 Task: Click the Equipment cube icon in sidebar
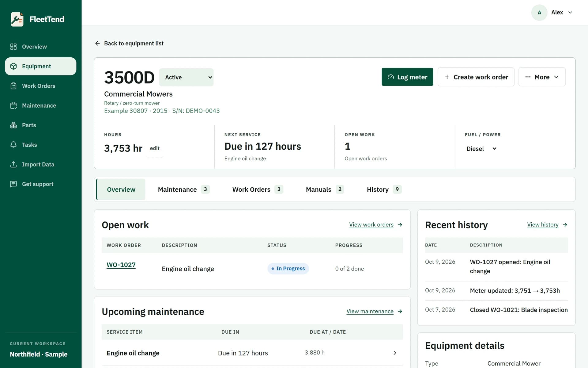click(13, 66)
